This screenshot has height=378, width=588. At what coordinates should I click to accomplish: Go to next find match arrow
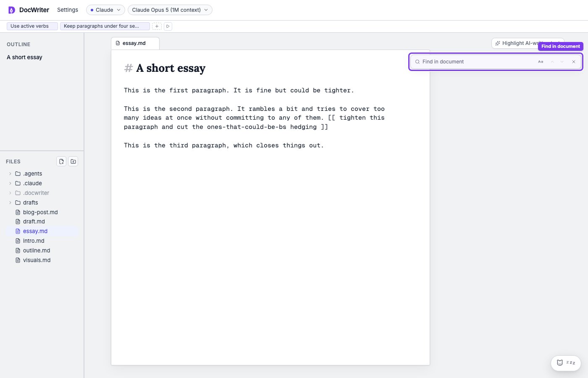[562, 62]
